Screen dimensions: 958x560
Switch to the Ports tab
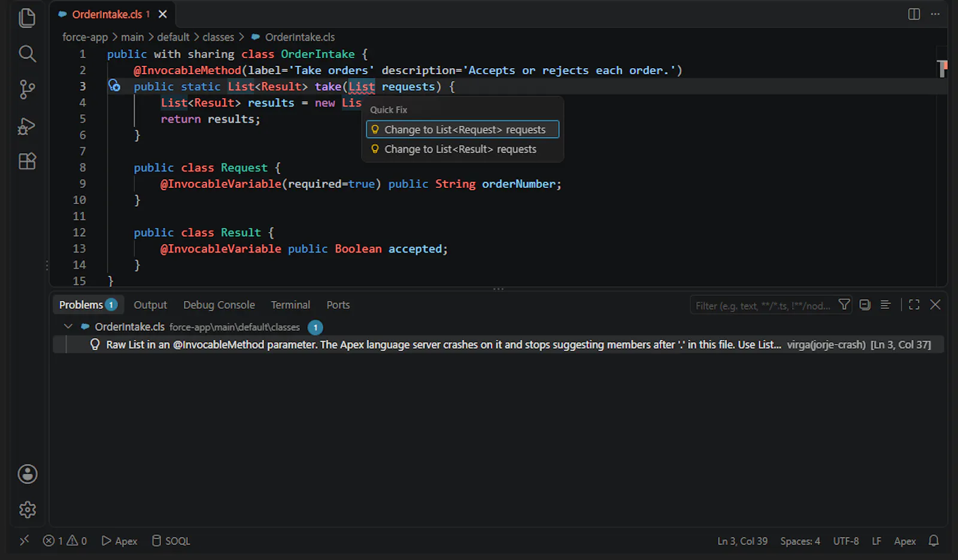(338, 305)
